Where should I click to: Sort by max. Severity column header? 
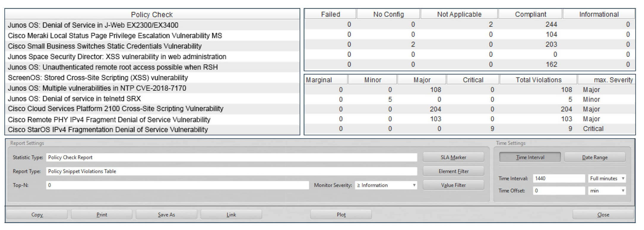point(607,80)
